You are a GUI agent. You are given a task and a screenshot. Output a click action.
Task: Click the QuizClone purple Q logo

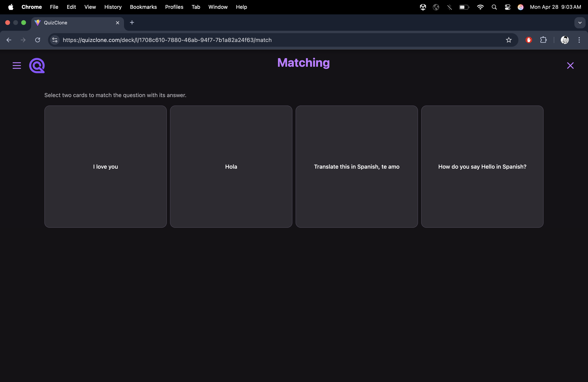pos(37,66)
